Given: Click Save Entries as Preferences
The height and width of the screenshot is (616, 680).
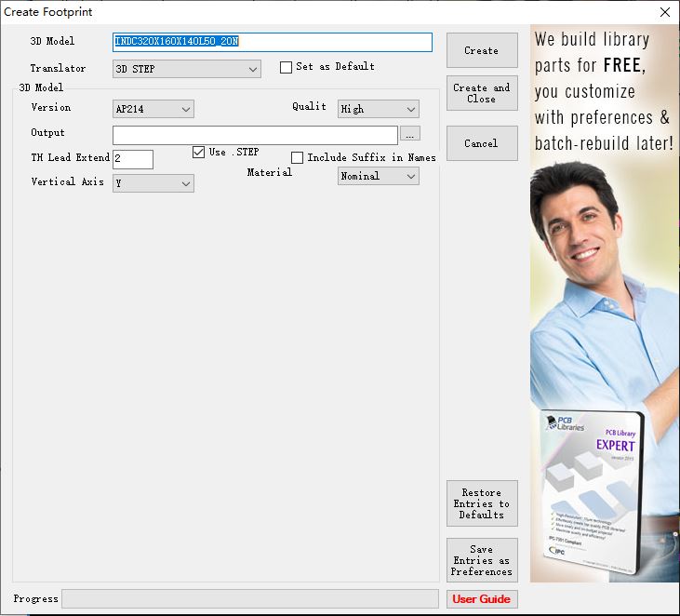Looking at the screenshot, I should coord(482,560).
